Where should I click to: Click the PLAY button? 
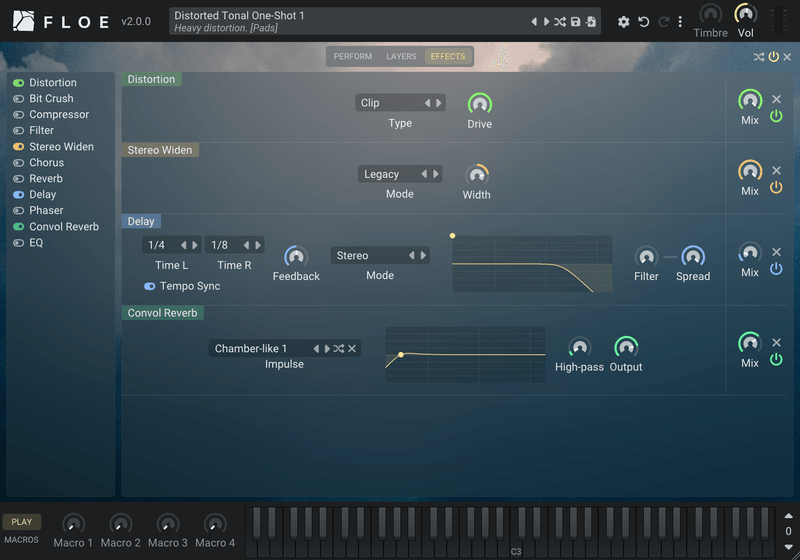(21, 522)
